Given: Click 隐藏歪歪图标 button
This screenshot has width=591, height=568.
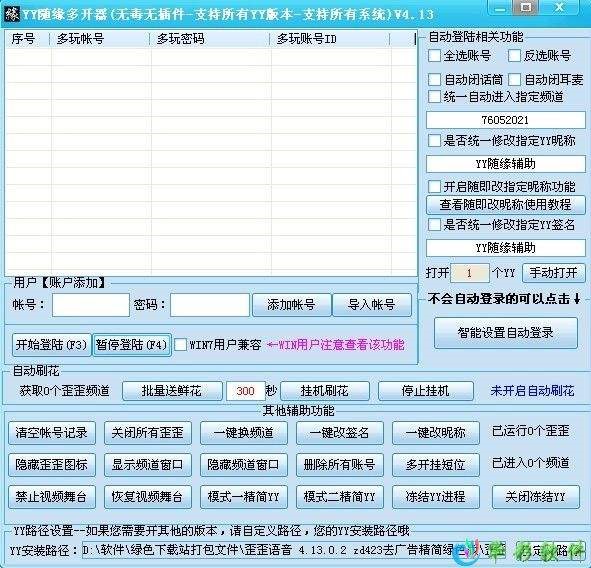Looking at the screenshot, I should [52, 465].
